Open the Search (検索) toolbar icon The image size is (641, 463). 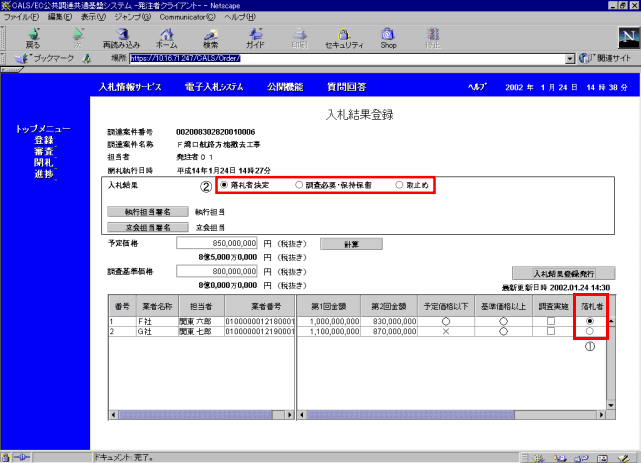coord(211,38)
